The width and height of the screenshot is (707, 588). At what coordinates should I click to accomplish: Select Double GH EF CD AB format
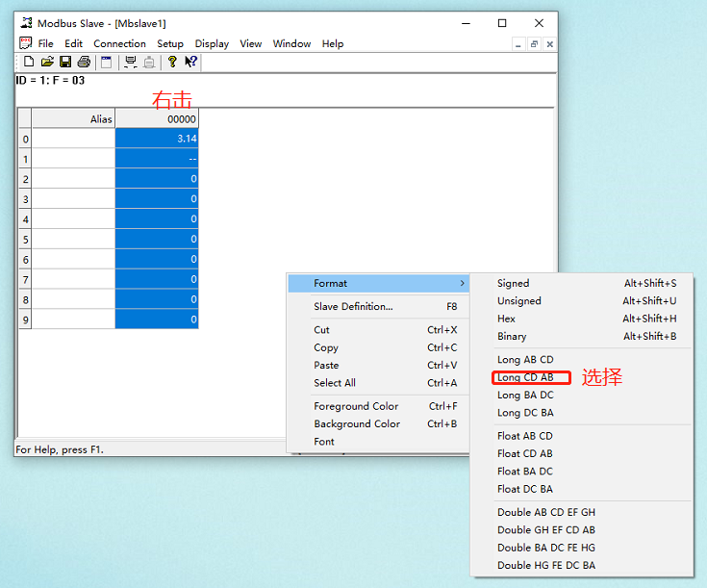pyautogui.click(x=582, y=530)
